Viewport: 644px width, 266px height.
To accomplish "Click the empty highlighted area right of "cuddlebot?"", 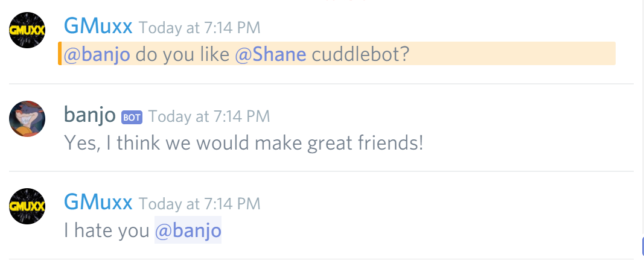I will [x=513, y=54].
